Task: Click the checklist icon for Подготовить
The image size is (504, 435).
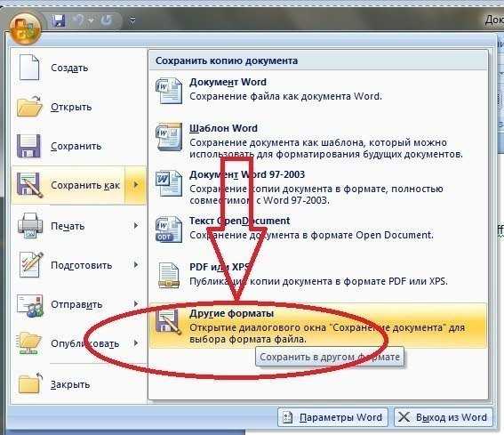Action: 31,265
